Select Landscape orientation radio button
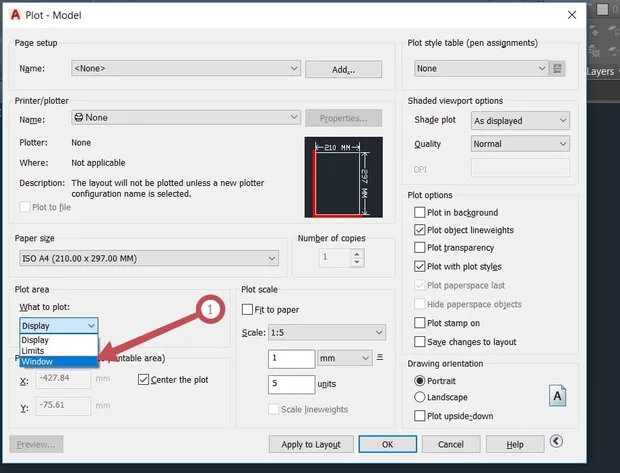 tap(419, 398)
